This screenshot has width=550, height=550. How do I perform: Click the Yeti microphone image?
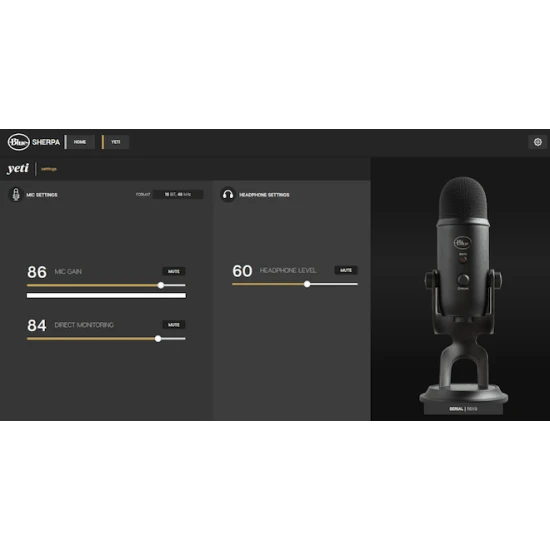[463, 290]
